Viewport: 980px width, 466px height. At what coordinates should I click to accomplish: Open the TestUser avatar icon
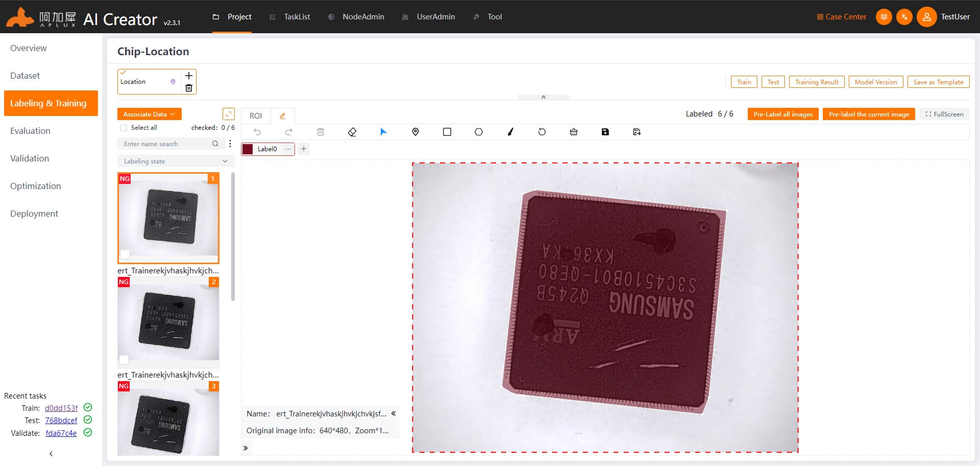[926, 17]
